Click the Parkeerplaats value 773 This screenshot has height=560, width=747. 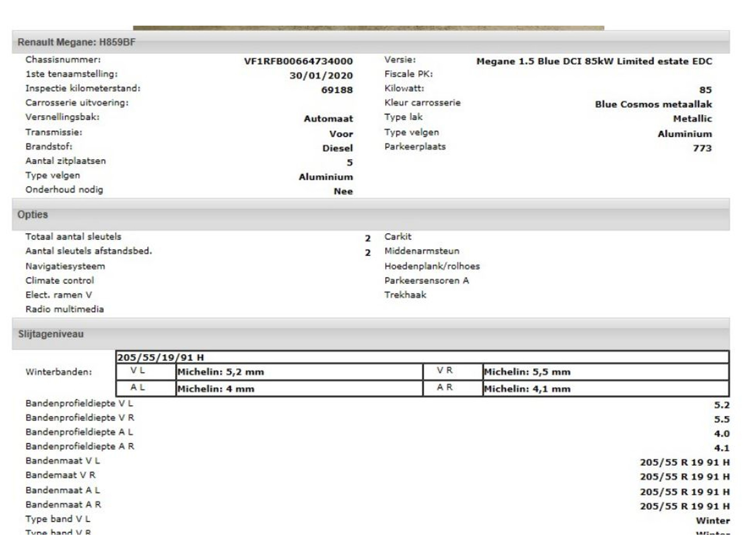(702, 148)
